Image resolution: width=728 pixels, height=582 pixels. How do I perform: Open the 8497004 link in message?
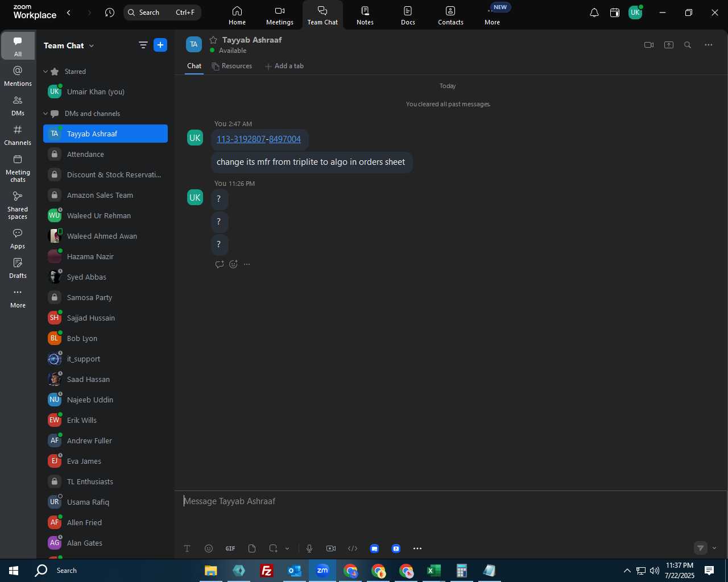click(285, 139)
